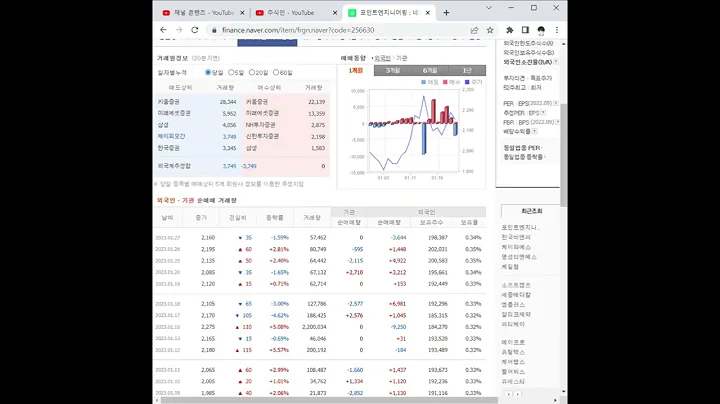The height and width of the screenshot is (404, 720).
Task: Open help icon next to PBR BPS
Action: (557, 122)
